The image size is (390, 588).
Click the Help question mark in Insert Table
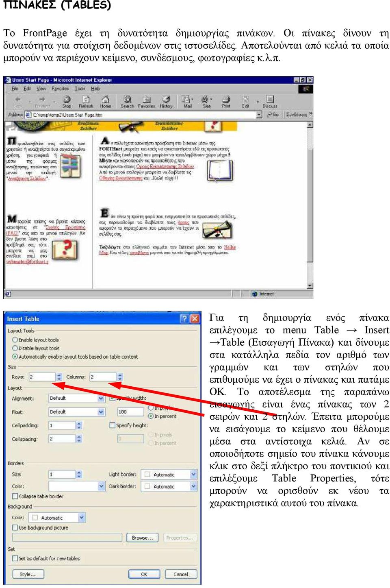click(184, 318)
